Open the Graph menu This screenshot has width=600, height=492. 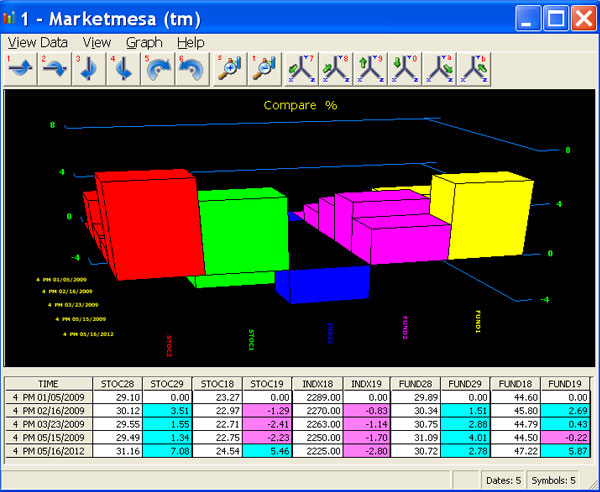tap(144, 43)
